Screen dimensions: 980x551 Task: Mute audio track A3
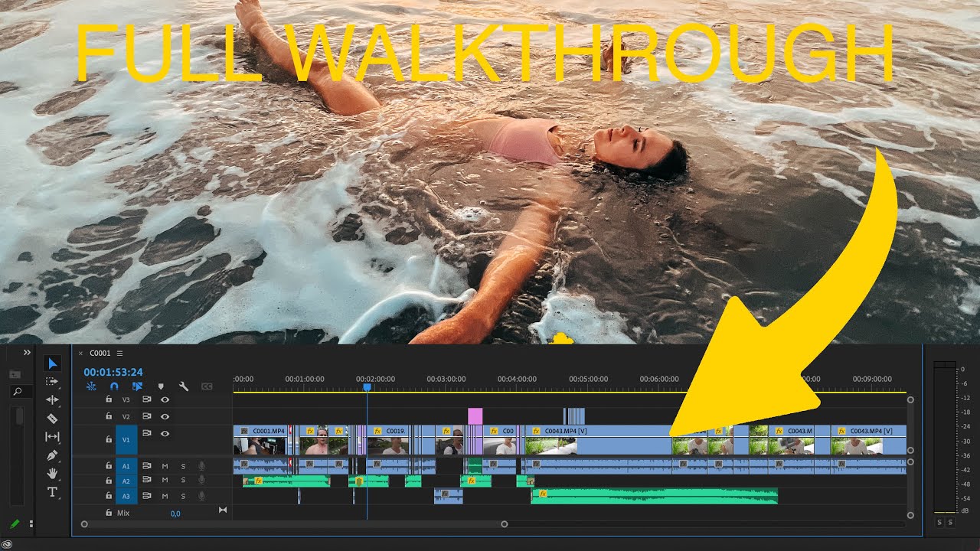click(165, 496)
